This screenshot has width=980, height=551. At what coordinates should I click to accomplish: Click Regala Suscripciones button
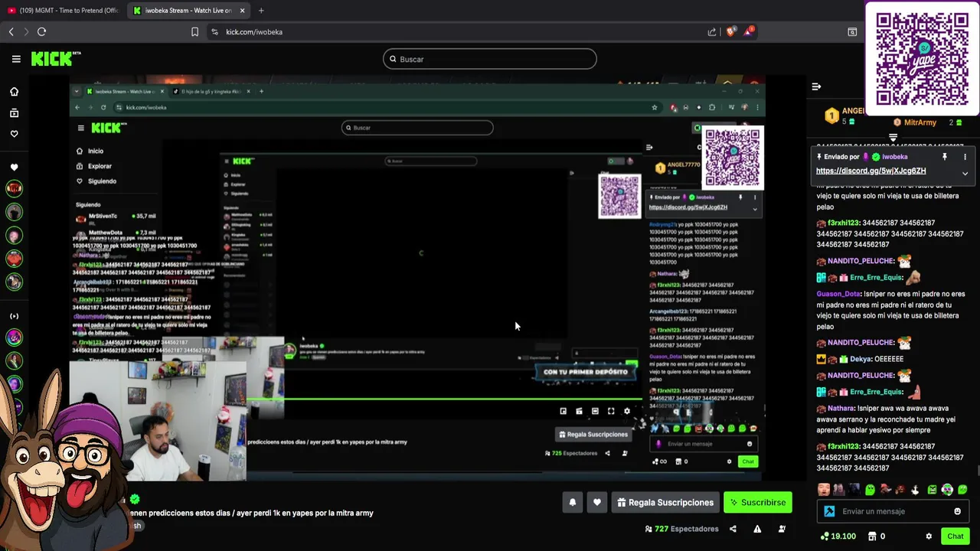point(665,503)
